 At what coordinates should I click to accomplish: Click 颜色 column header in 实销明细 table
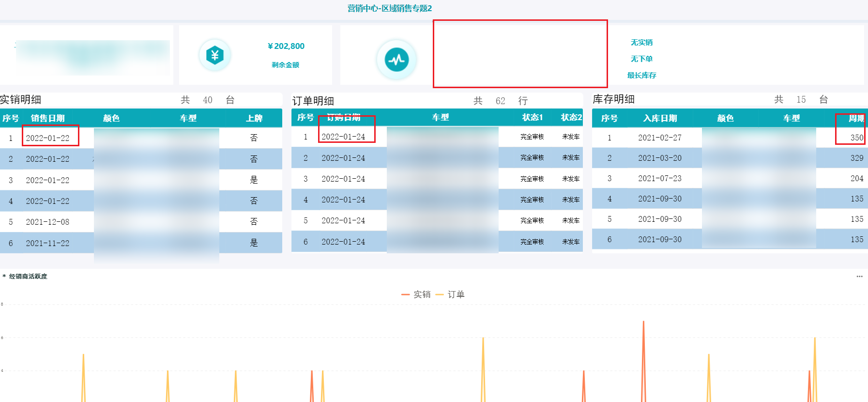coord(111,118)
